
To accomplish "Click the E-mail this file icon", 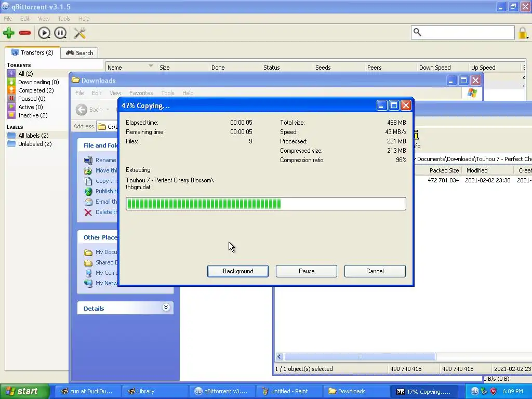I will click(88, 202).
